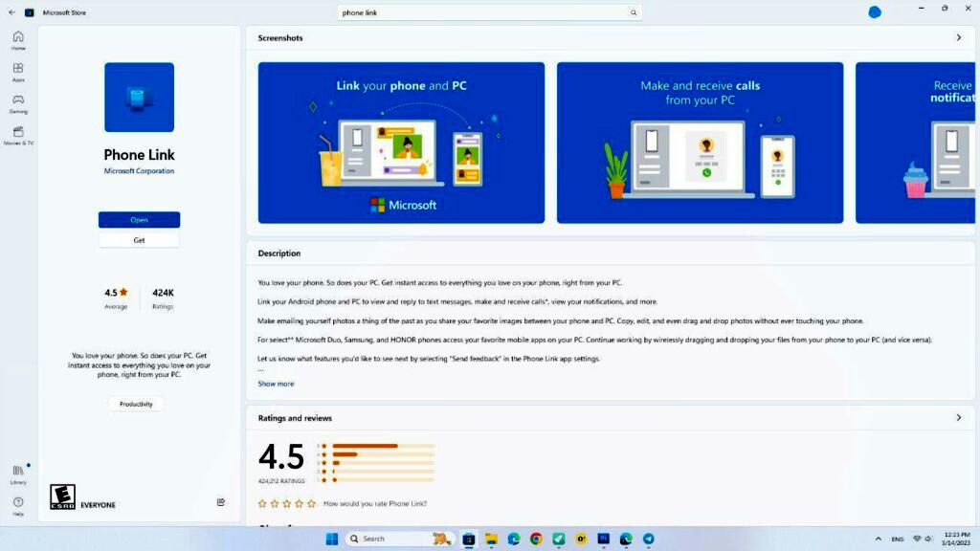The height and width of the screenshot is (551, 980).
Task: Click the share icon below app details
Action: tap(221, 502)
